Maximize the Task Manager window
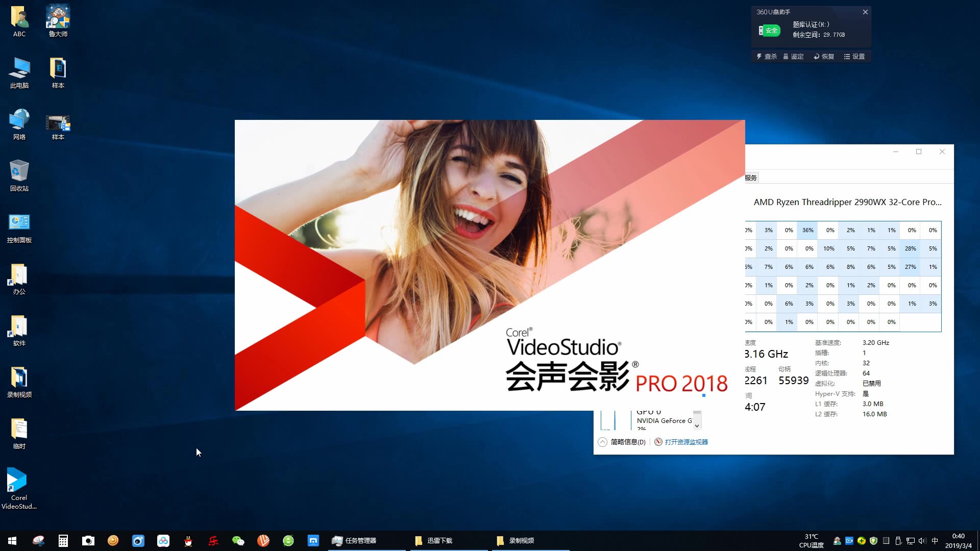980x551 pixels. [x=919, y=152]
